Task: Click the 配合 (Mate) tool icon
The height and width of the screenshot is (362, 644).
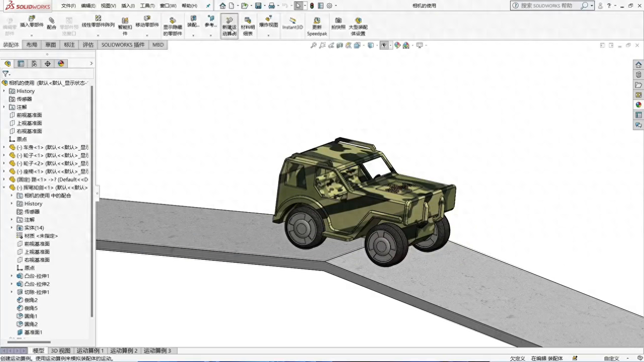Action: tap(51, 23)
